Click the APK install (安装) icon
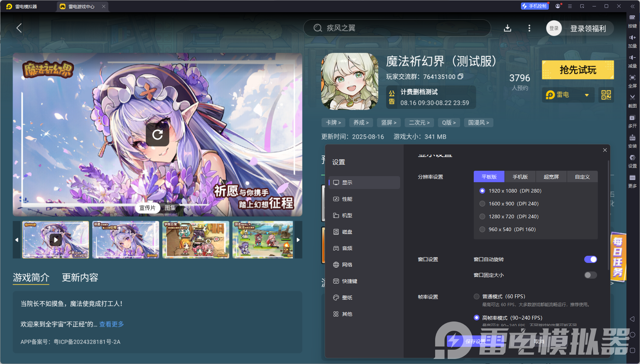Viewport: 640px width, 364px height. point(632,141)
